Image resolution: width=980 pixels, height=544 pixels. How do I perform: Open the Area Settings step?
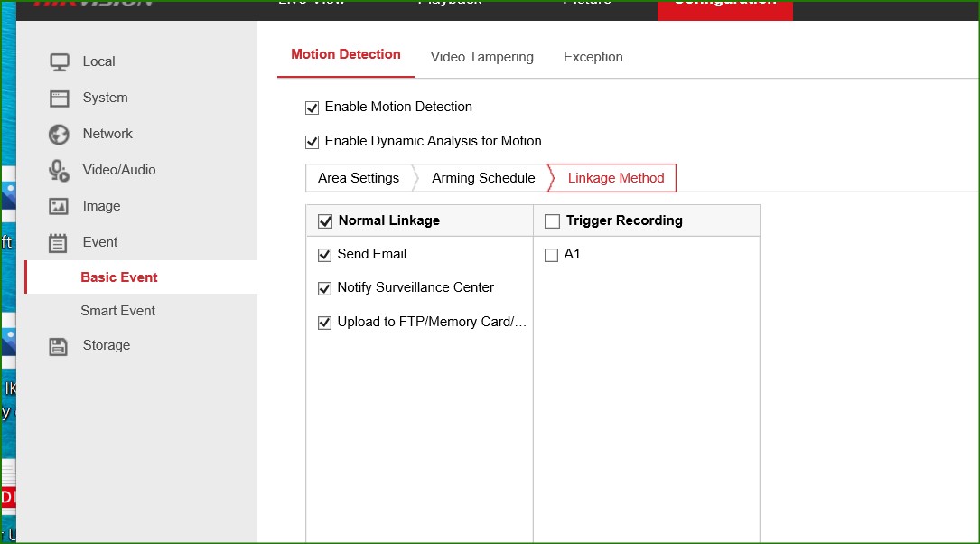tap(359, 178)
